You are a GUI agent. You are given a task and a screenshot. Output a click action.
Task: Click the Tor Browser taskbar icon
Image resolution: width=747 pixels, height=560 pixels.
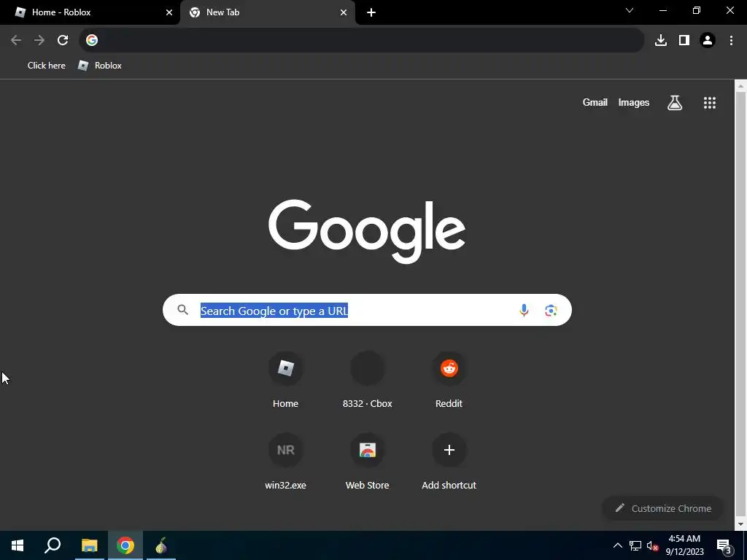pyautogui.click(x=161, y=545)
